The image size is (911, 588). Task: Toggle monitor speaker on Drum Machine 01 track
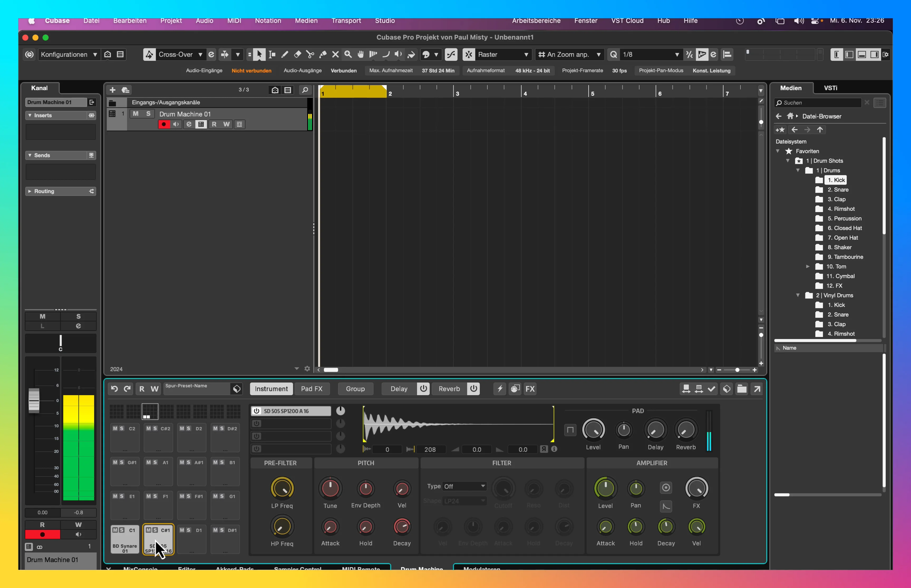tap(176, 124)
